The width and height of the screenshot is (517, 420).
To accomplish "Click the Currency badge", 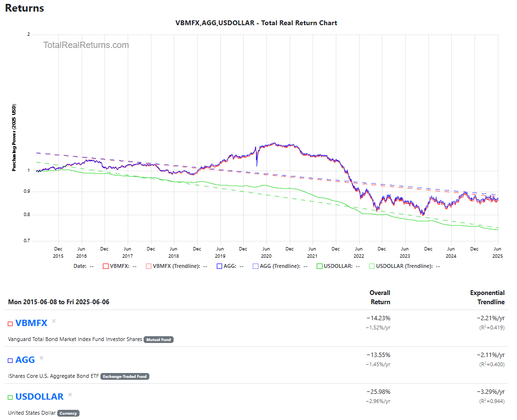I will (x=68, y=413).
